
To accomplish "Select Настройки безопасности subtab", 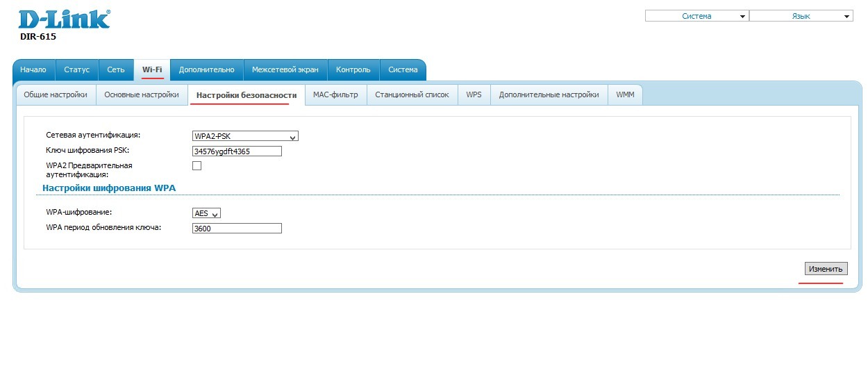I will tap(247, 95).
